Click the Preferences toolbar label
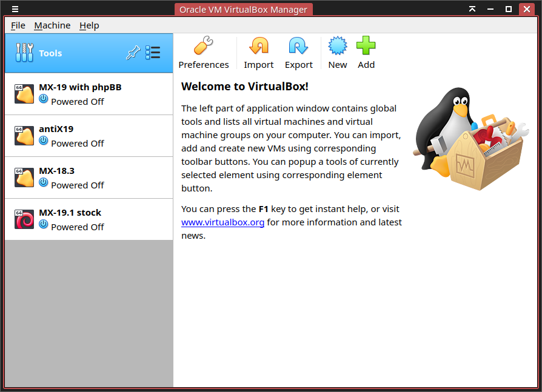The height and width of the screenshot is (392, 542). tap(204, 65)
